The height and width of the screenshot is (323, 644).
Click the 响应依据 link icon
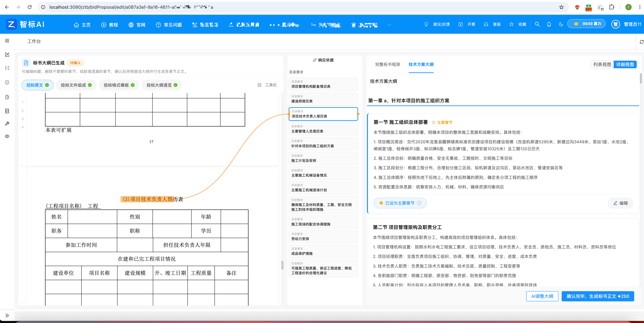point(314,60)
